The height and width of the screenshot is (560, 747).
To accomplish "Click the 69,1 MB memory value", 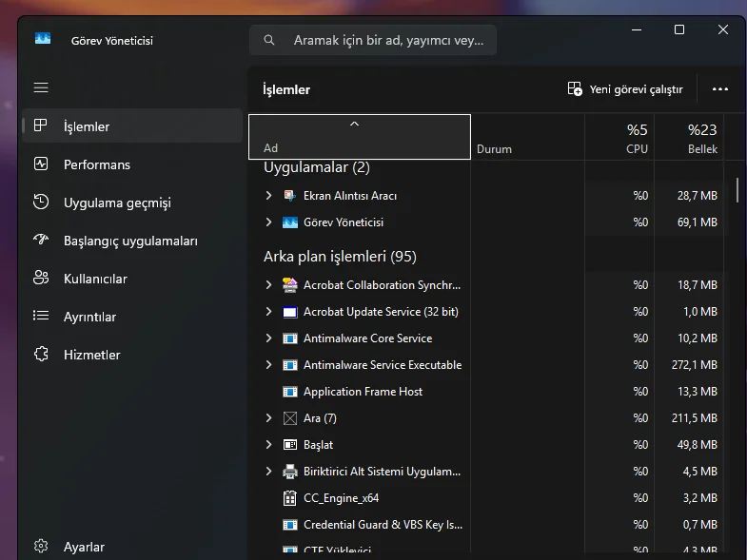I will pos(697,222).
